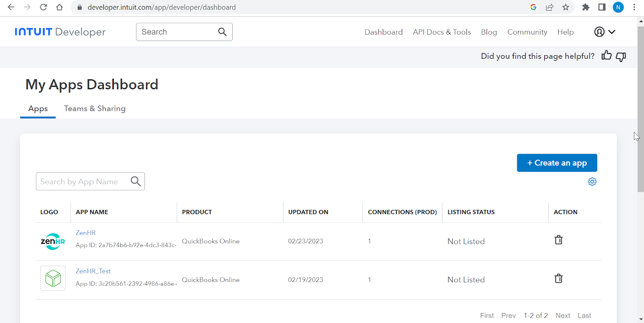Image resolution: width=644 pixels, height=323 pixels.
Task: Open the Chrome three-dot menu
Action: click(634, 7)
